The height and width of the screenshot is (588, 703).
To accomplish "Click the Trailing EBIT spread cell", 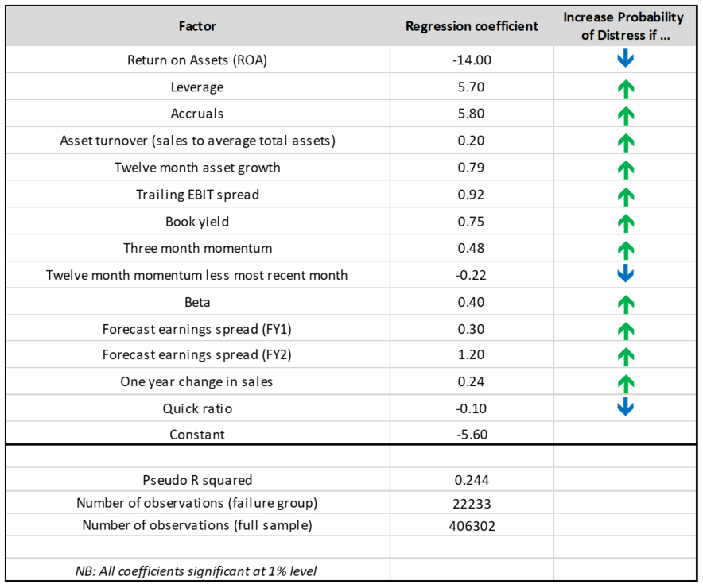I will coord(197,194).
